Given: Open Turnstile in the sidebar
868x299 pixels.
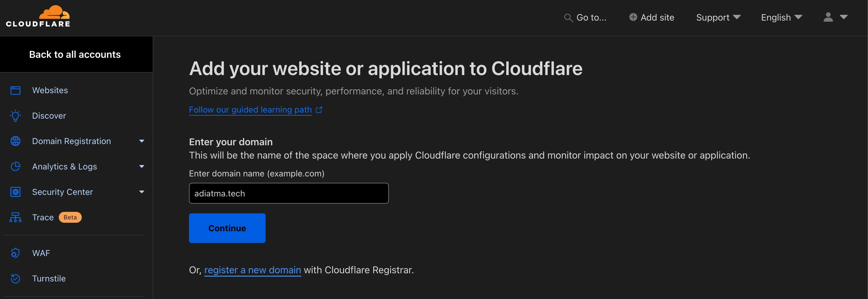Looking at the screenshot, I should (49, 278).
